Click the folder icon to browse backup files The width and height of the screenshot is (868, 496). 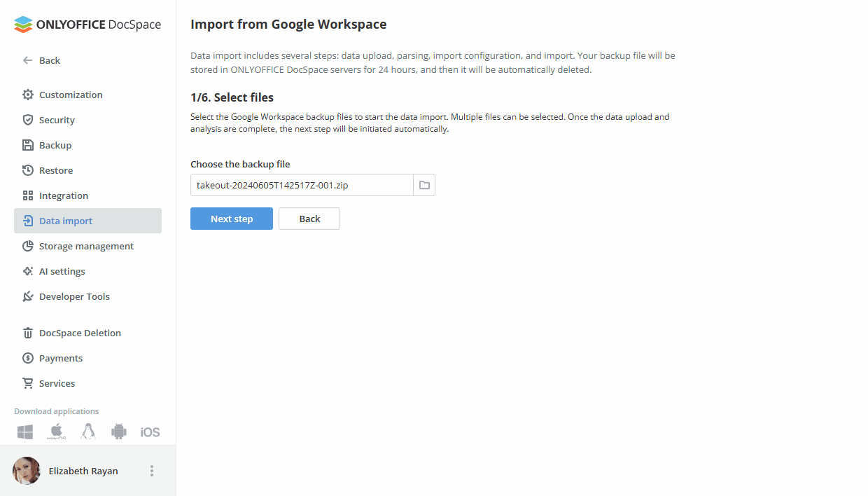point(424,185)
